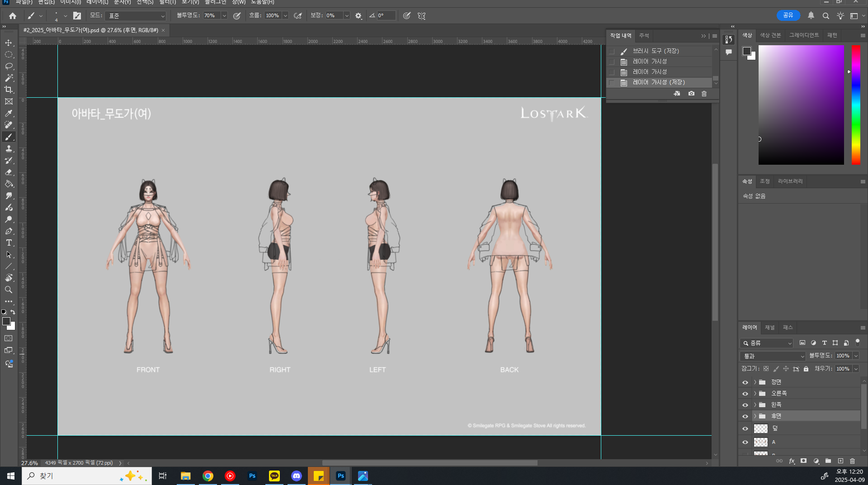Select the Smudge tool
Viewport: 868px width, 485px height.
(x=9, y=195)
